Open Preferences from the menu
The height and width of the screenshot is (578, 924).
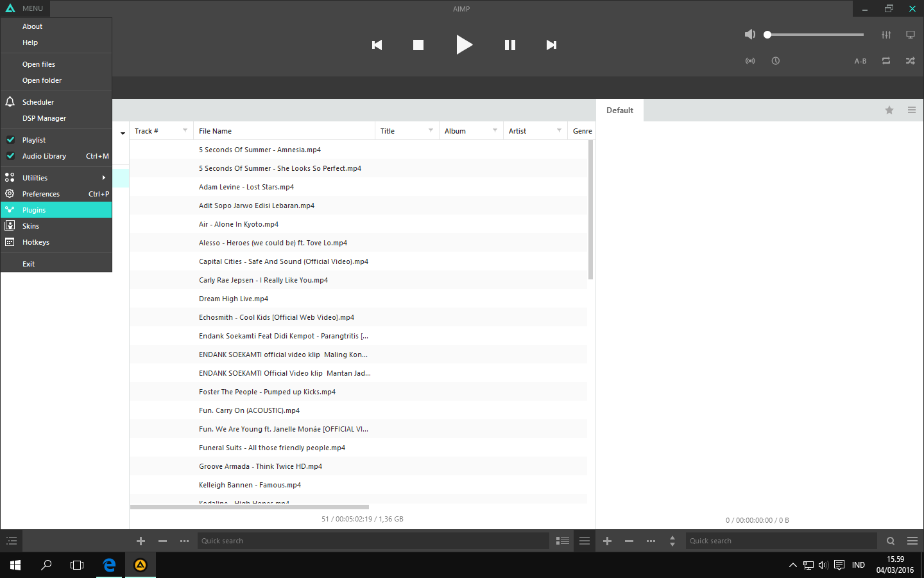tap(56, 194)
